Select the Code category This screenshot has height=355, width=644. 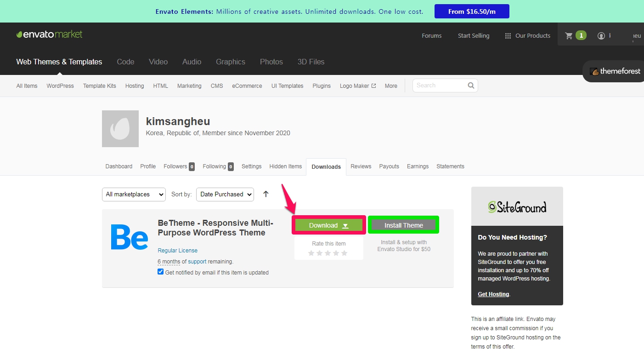point(125,62)
